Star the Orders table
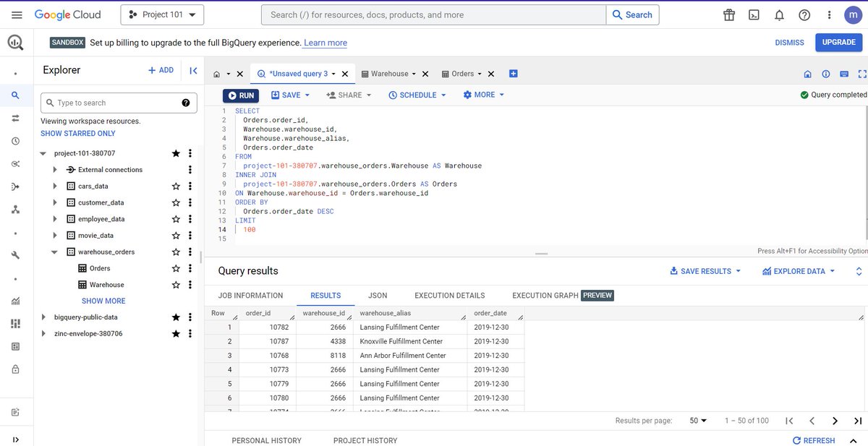This screenshot has height=446, width=868. (176, 268)
